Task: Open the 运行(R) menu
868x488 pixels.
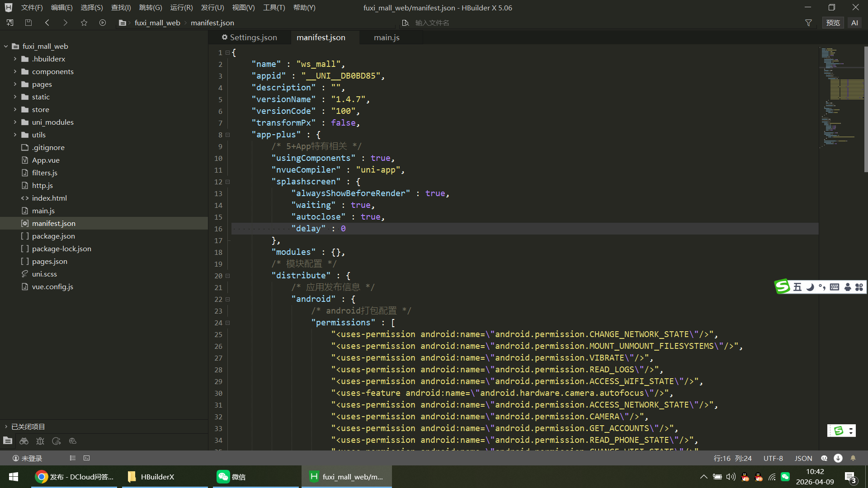Action: coord(181,8)
